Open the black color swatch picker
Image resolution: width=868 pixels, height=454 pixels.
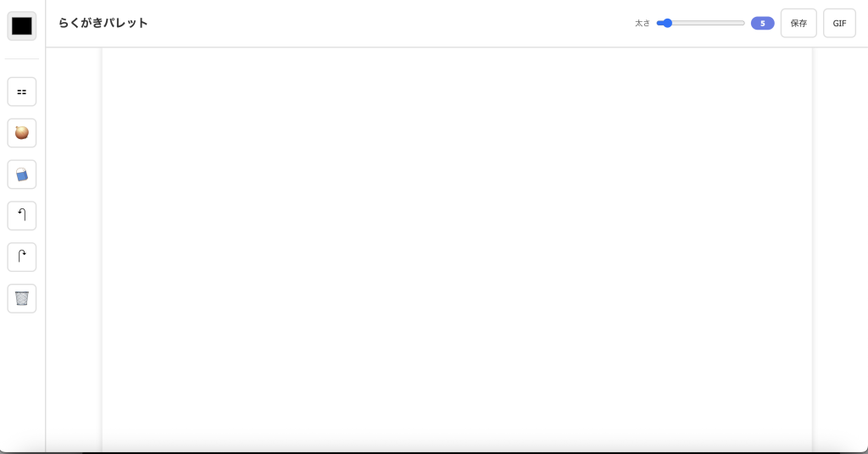click(22, 25)
